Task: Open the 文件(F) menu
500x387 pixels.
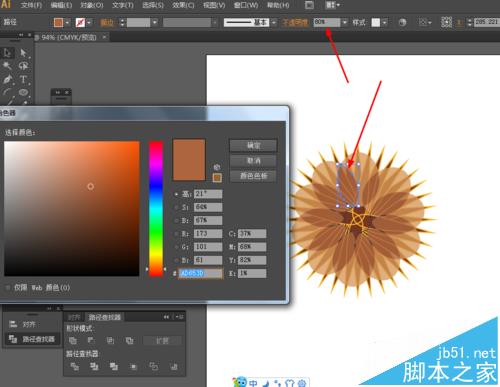Action: point(31,5)
